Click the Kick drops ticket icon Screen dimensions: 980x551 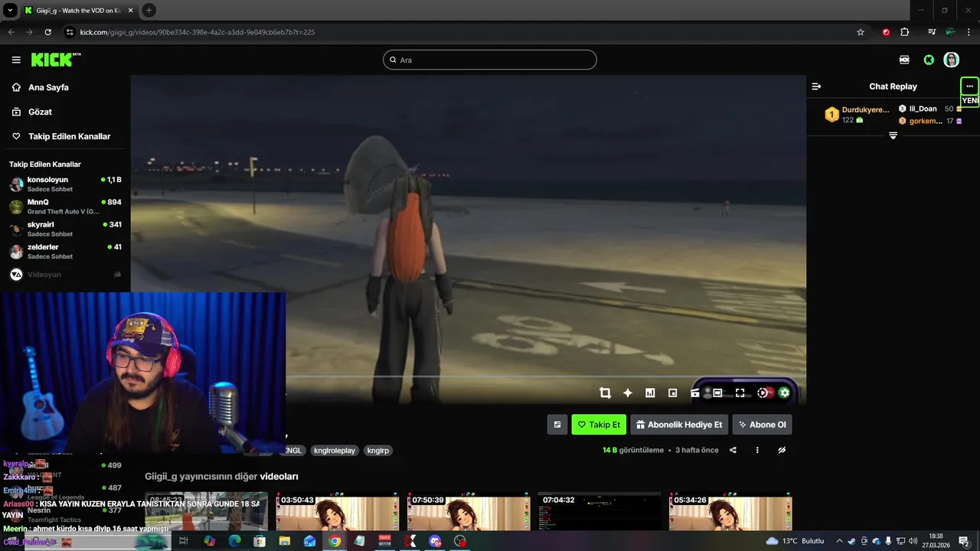tap(905, 60)
